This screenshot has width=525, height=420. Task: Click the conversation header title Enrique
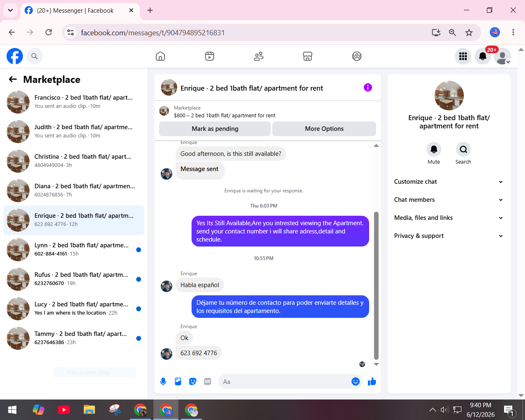coord(252,88)
